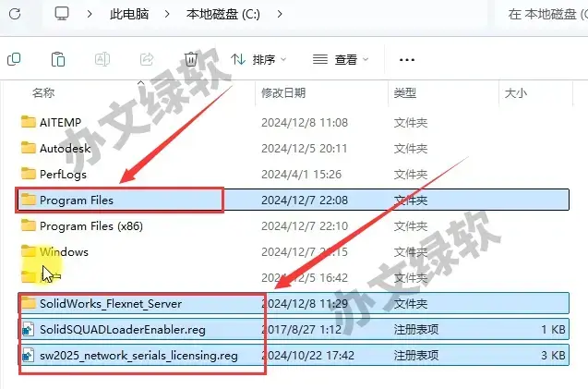This screenshot has height=389, width=588.
Task: Select the SolidWorks_Flexnet_Server folder
Action: point(110,303)
